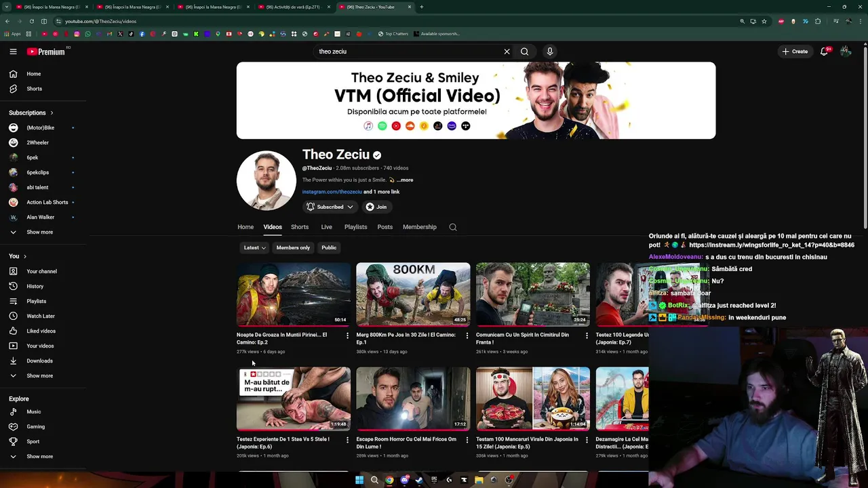Bookmark page with the star icon
The image size is (868, 488).
coord(764,21)
